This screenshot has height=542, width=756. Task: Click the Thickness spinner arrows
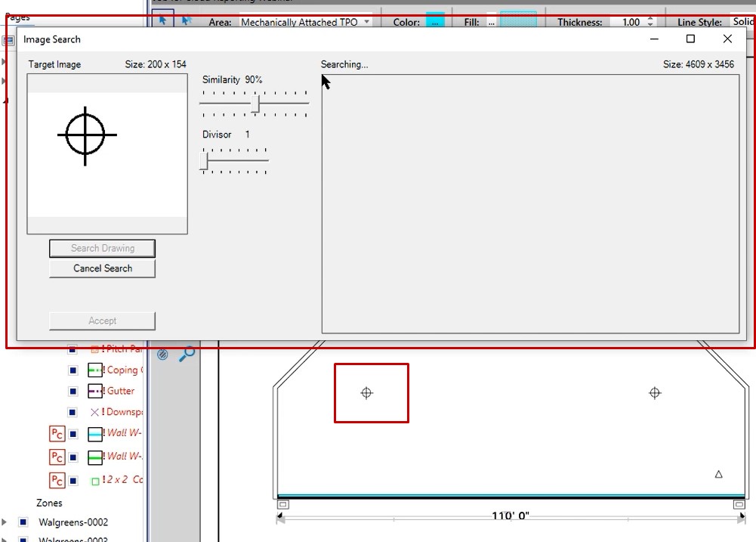(650, 23)
